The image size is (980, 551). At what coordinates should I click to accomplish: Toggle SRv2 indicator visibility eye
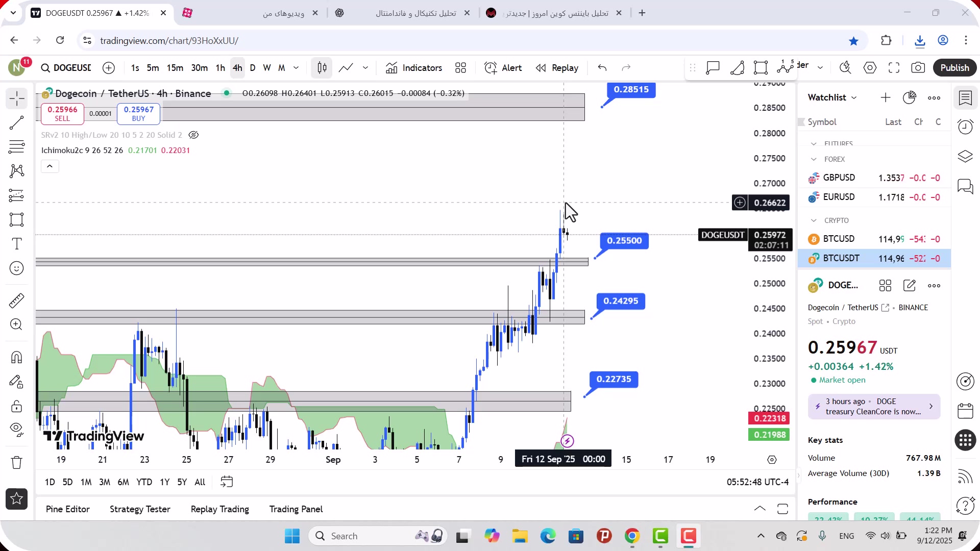(193, 135)
